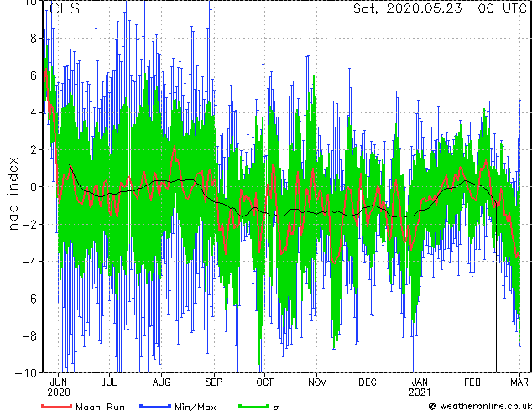Click the JUN 2020 axis label
The width and height of the screenshot is (532, 411).
coord(59,388)
